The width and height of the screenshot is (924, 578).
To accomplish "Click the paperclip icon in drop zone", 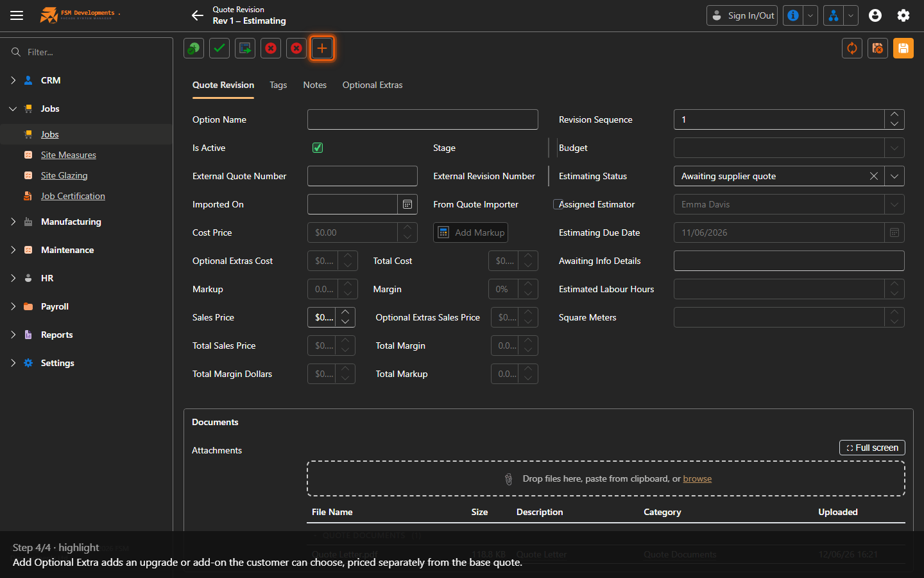I will pos(509,479).
